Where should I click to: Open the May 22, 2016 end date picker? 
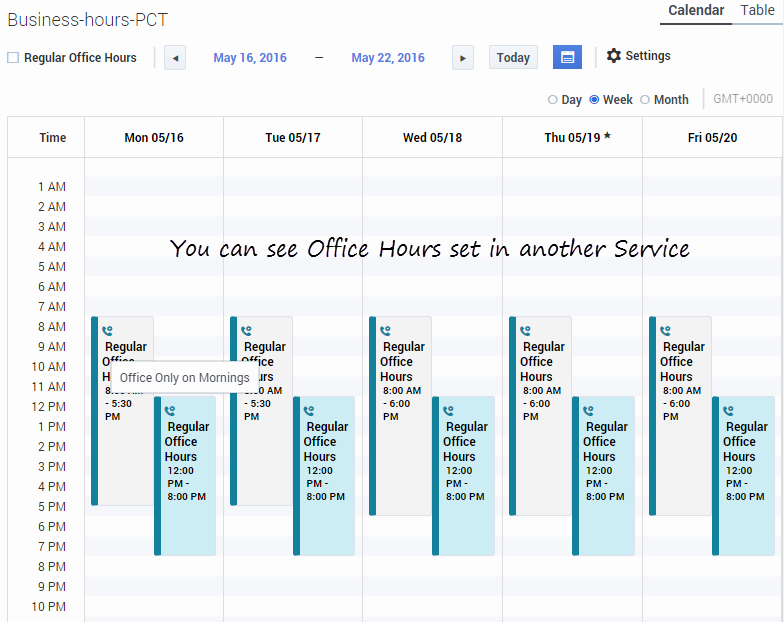click(x=388, y=58)
